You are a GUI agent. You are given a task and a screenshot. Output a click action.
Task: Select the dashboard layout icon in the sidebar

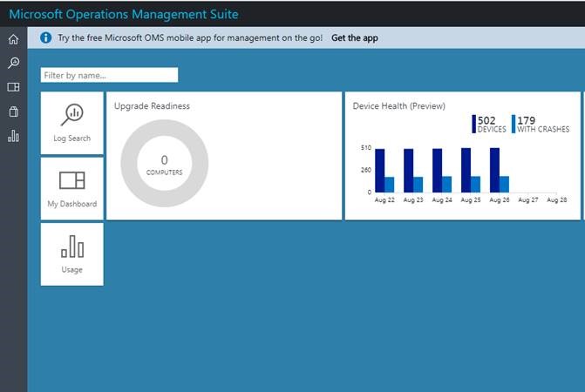13,87
